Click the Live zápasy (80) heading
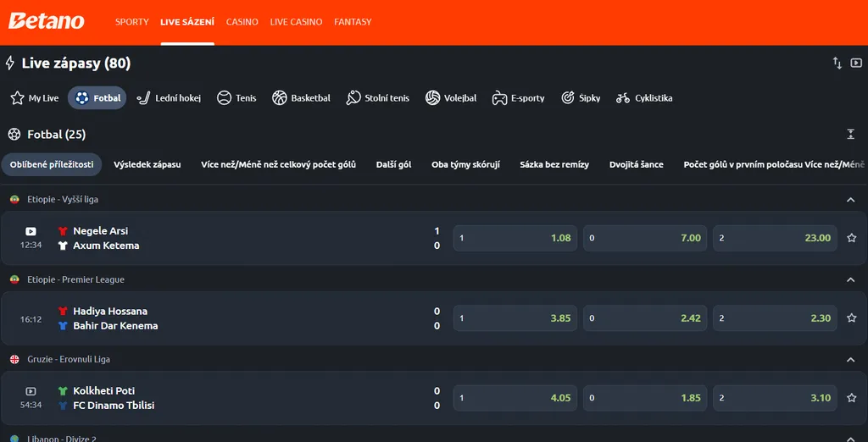 tap(75, 63)
